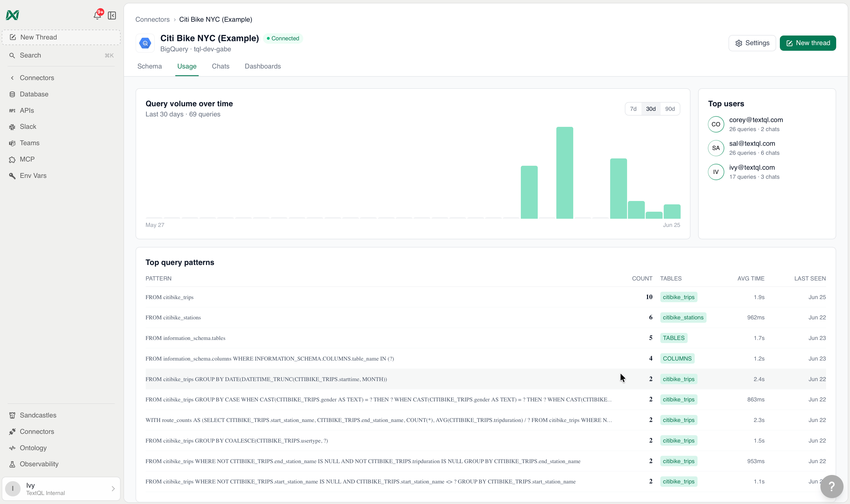
Task: Click the Observability flask icon
Action: coord(12,464)
